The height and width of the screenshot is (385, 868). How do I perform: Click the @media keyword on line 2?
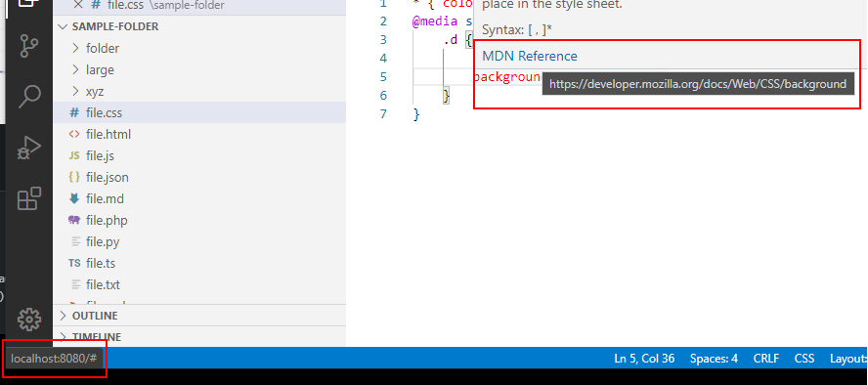435,21
